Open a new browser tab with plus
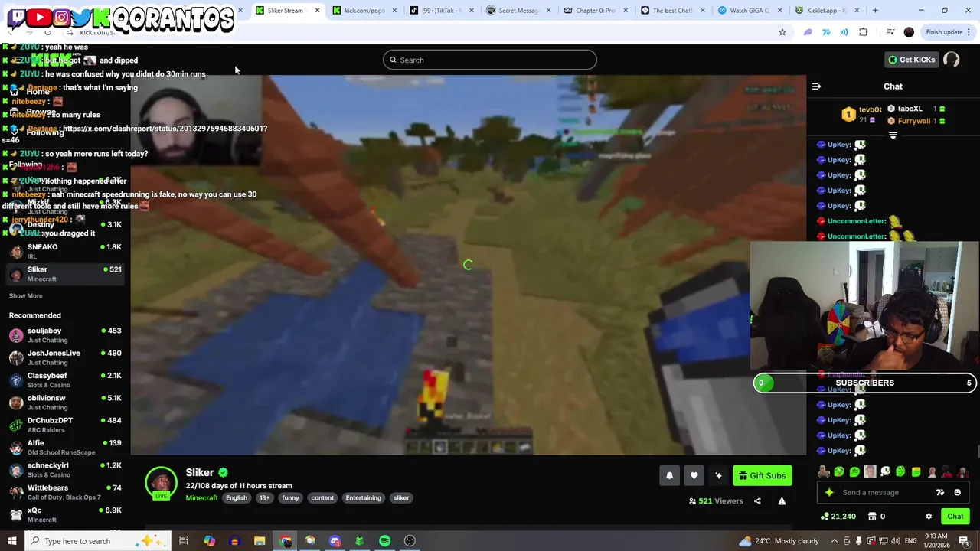The image size is (980, 551). tap(875, 11)
